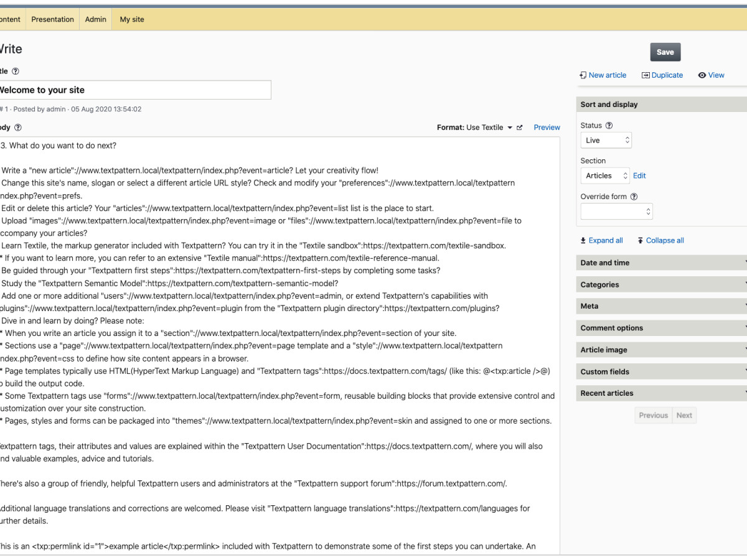Click the Override form help icon

point(634,197)
